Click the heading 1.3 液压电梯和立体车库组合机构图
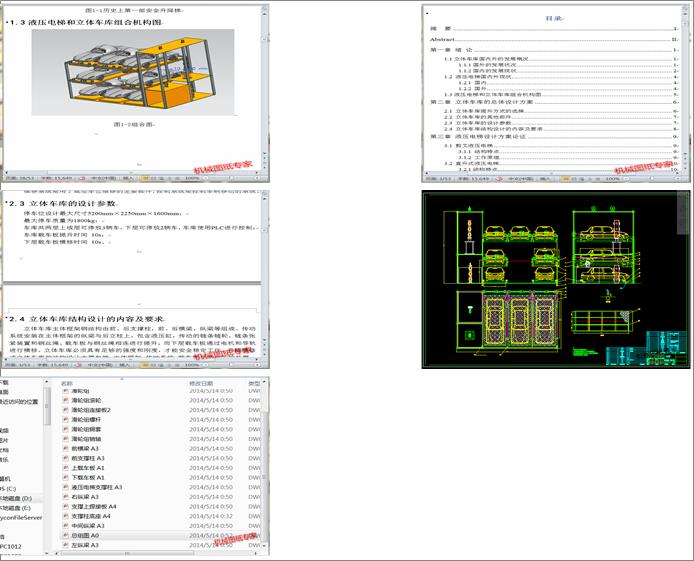The image size is (694, 561). point(86,23)
